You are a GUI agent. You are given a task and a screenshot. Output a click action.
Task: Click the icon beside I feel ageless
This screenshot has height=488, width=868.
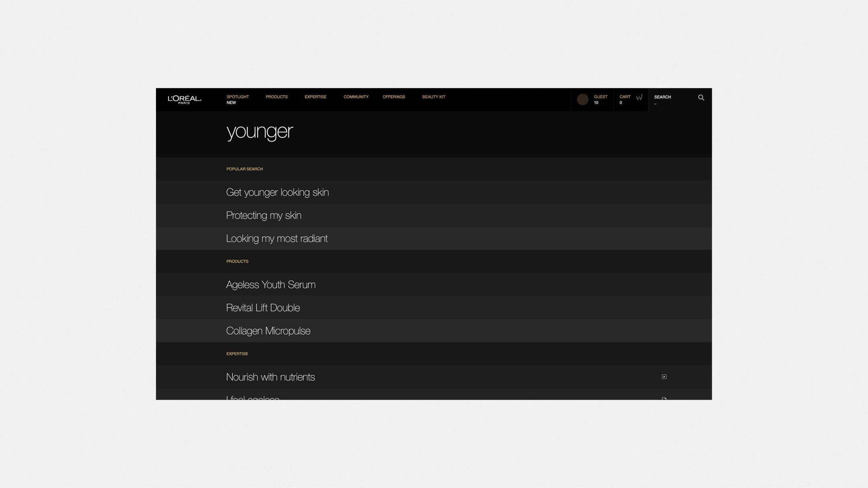[664, 398]
